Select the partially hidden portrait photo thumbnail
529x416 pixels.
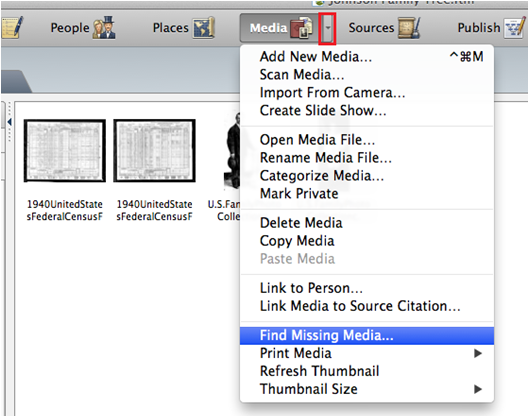point(232,150)
